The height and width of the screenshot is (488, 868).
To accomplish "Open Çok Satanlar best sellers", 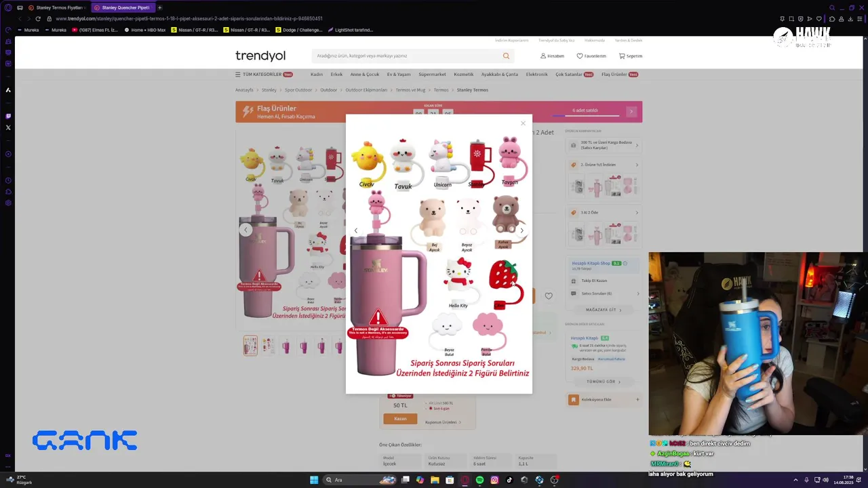I will pos(574,75).
